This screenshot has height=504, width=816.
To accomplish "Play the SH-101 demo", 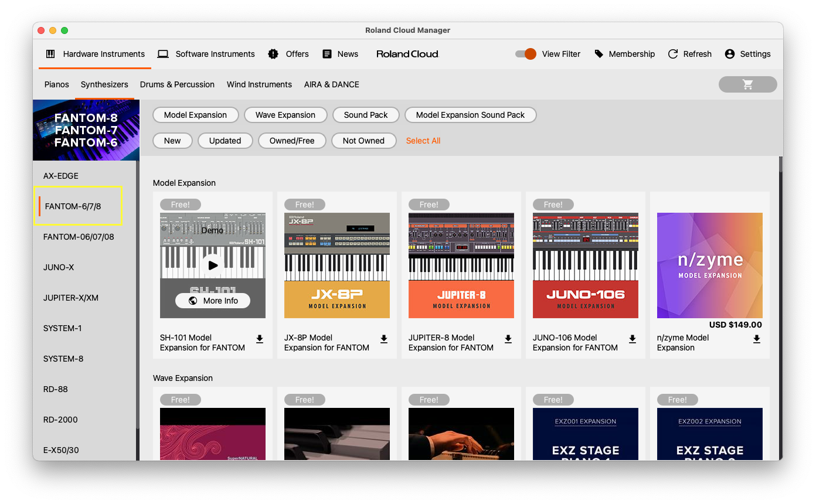I will coord(212,265).
